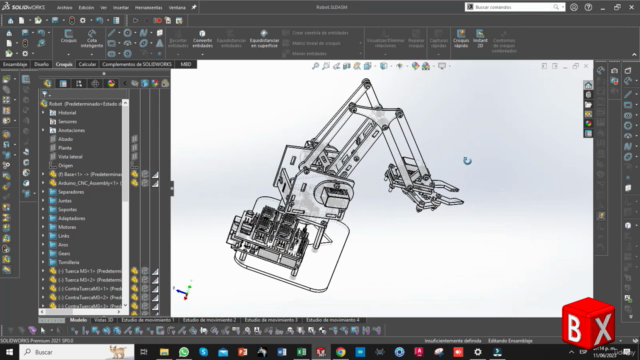640x360 pixels.
Task: Open ConfigurationManager tab icon
Action: tap(79, 83)
